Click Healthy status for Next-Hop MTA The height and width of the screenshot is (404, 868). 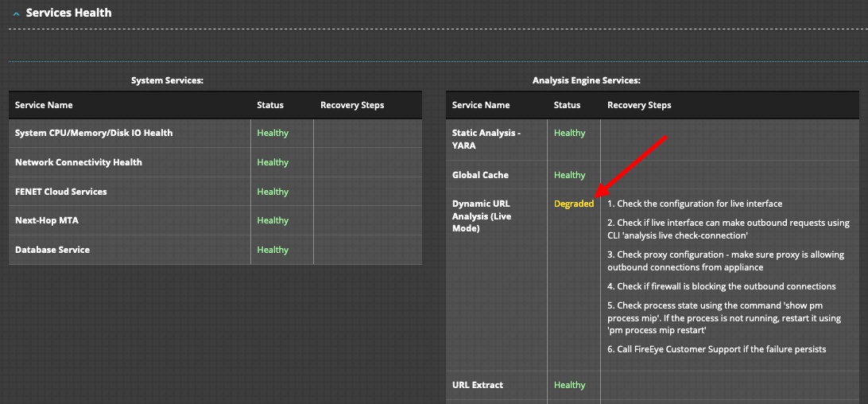point(273,220)
